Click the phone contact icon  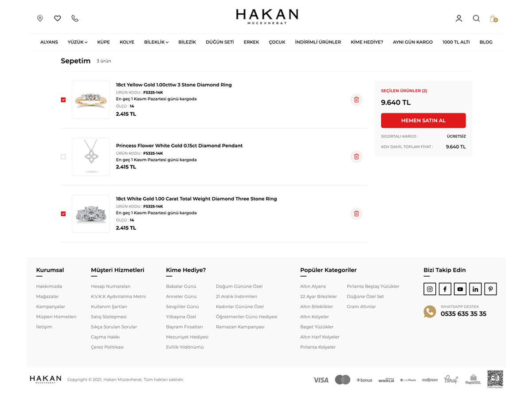(x=75, y=18)
